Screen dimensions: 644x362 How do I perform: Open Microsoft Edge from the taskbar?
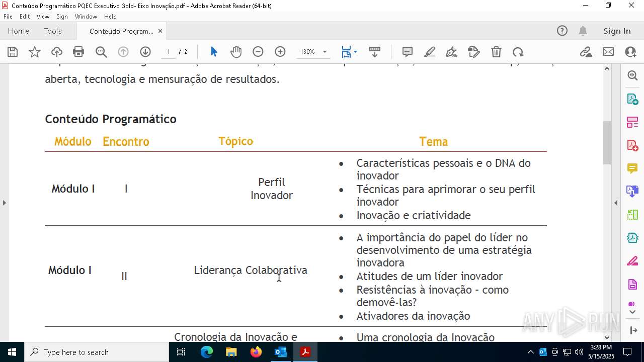click(x=207, y=352)
